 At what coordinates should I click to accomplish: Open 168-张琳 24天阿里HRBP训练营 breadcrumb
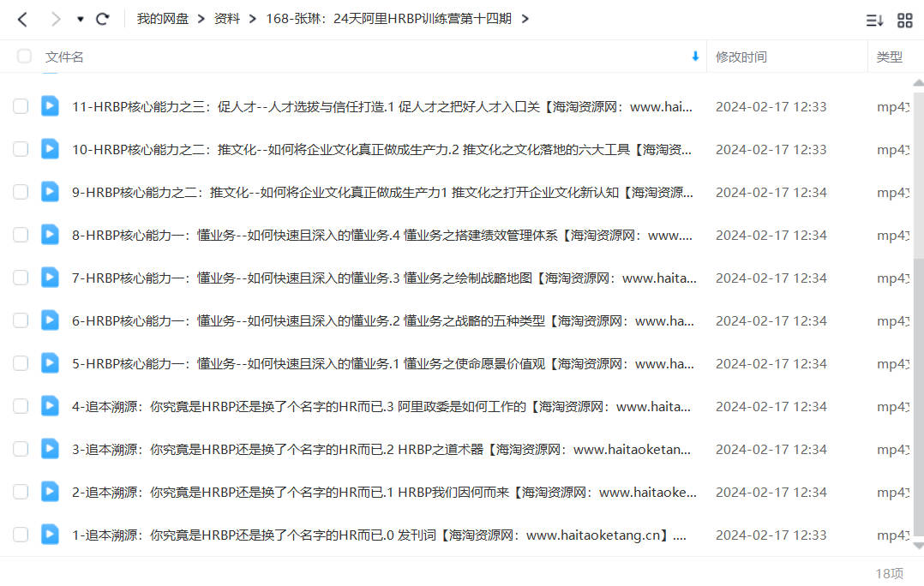tap(388, 19)
